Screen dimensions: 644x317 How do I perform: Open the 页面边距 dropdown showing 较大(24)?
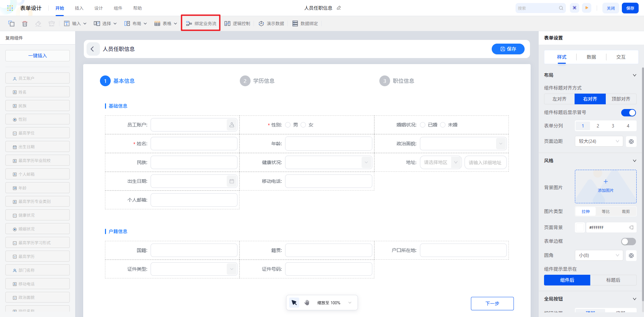tap(599, 141)
